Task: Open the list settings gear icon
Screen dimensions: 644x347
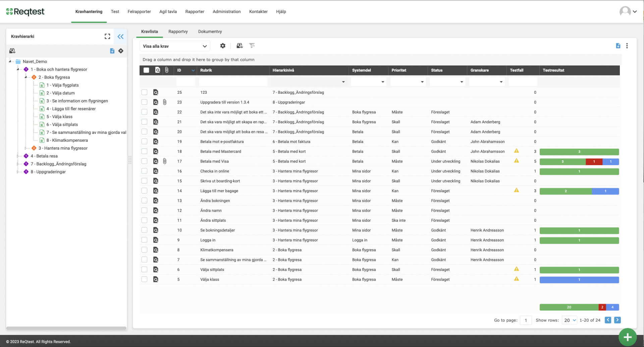Action: 223,46
